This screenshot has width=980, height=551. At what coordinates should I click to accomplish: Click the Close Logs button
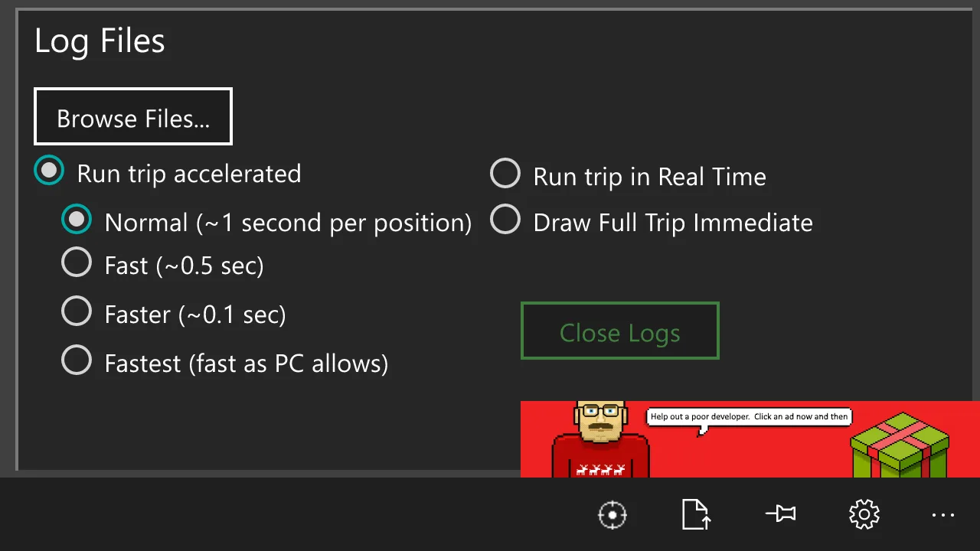pyautogui.click(x=620, y=331)
